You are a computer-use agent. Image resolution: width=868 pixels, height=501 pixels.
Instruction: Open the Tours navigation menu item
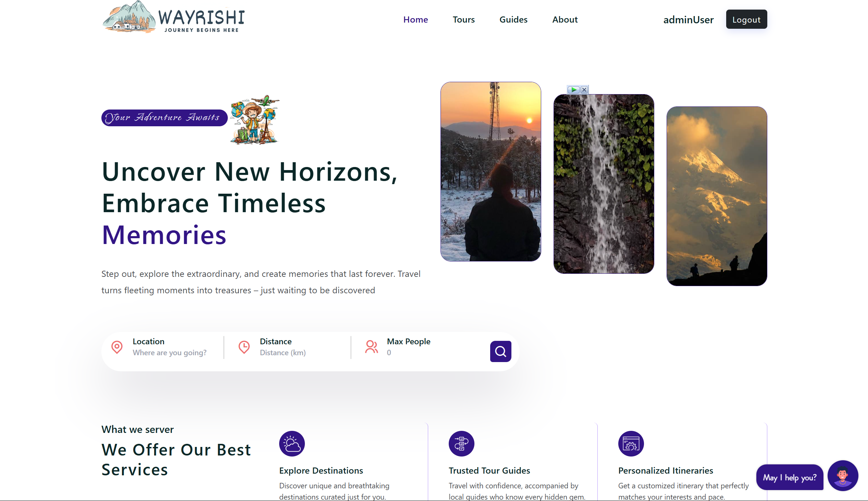point(464,19)
